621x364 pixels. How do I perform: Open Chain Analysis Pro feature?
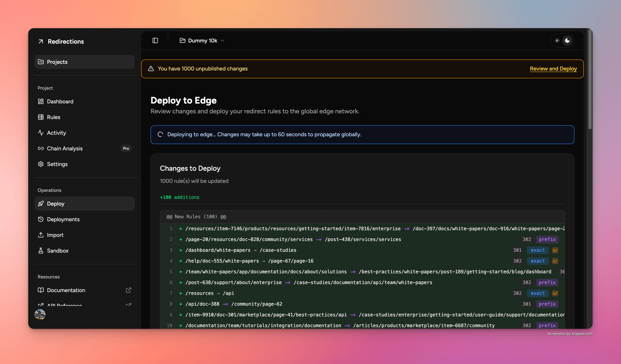(65, 148)
